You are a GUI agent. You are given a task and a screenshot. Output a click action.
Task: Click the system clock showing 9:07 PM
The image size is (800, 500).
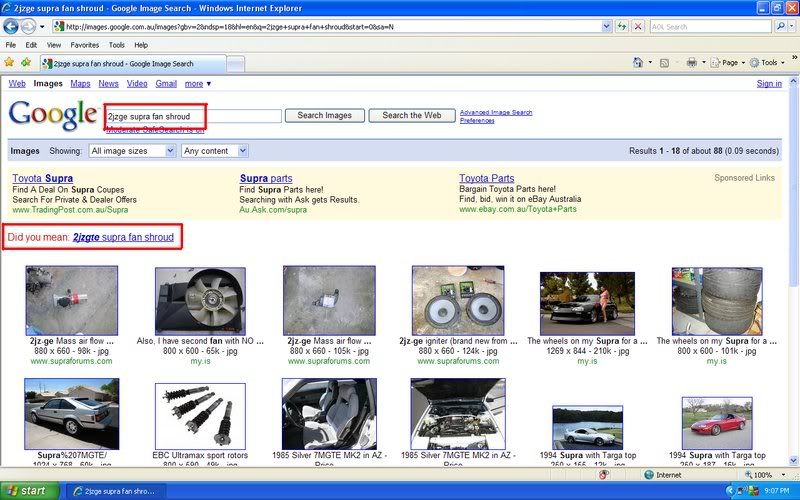[x=777, y=491]
